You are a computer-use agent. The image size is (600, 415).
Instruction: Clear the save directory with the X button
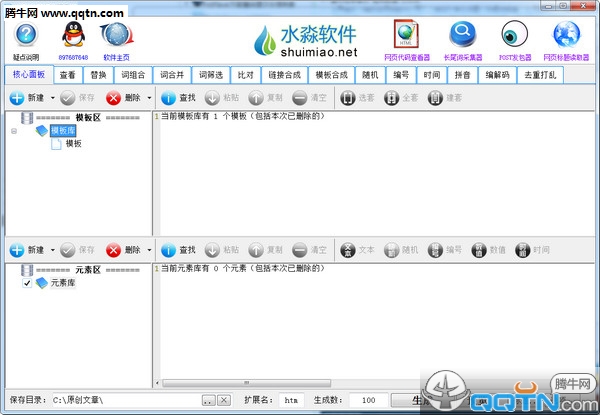tap(224, 400)
